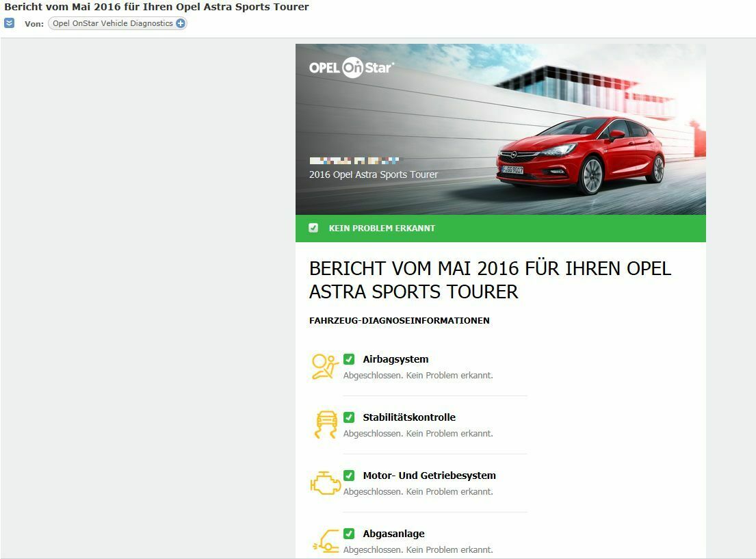
Task: Click the red Opel Astra car image
Action: (x=580, y=155)
